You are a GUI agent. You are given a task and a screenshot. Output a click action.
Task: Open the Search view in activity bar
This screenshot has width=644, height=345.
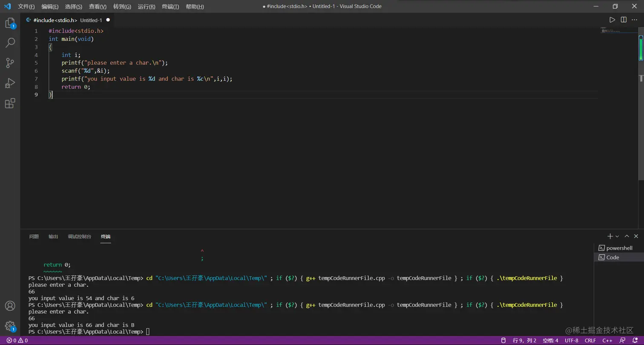point(10,43)
